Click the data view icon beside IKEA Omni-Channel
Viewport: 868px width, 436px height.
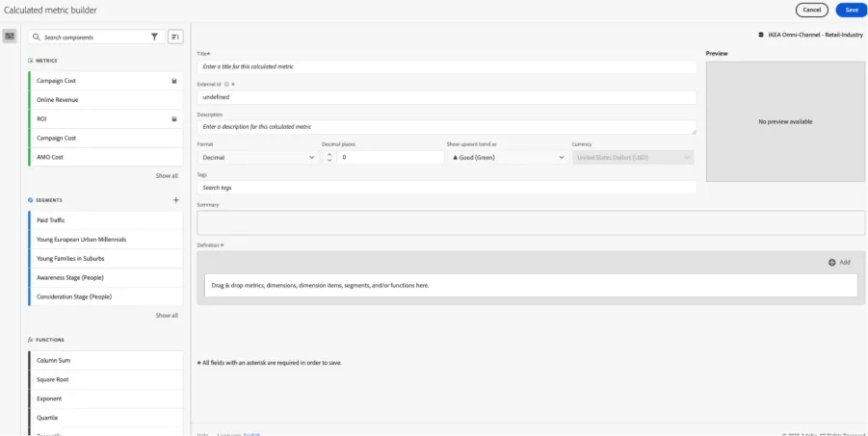pyautogui.click(x=761, y=35)
